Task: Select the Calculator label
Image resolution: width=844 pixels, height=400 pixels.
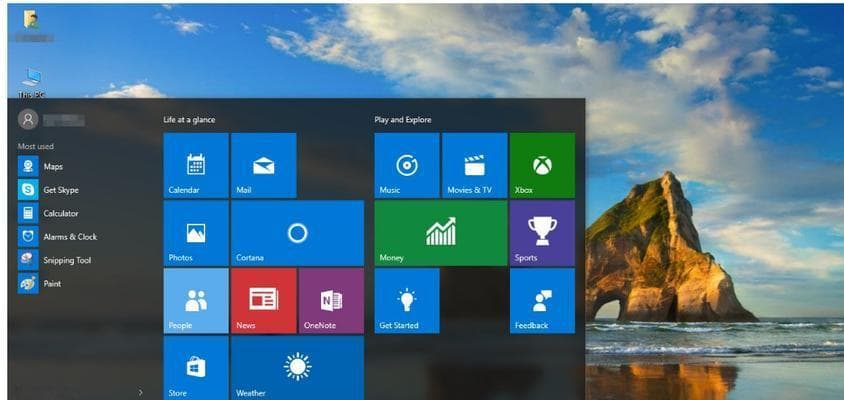Action: click(61, 213)
